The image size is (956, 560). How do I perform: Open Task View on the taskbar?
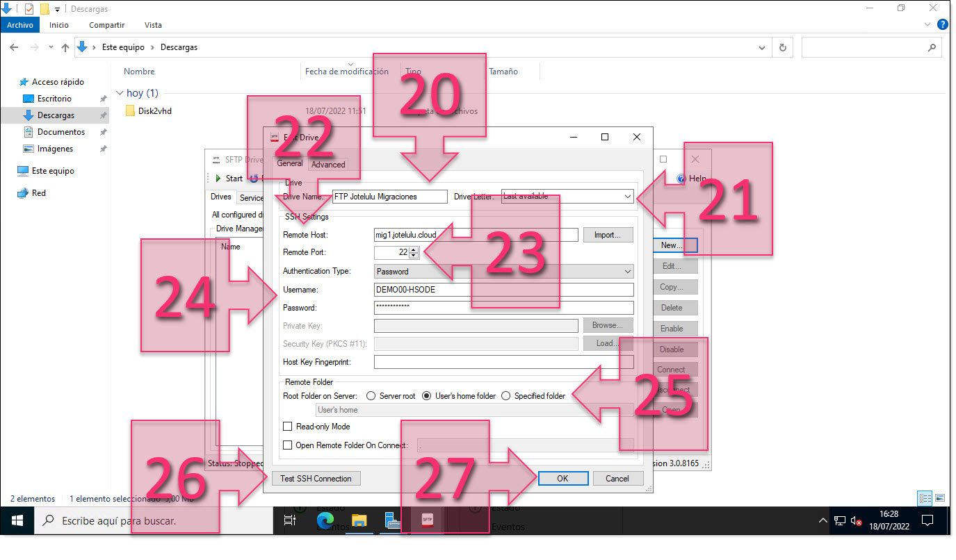click(x=291, y=520)
